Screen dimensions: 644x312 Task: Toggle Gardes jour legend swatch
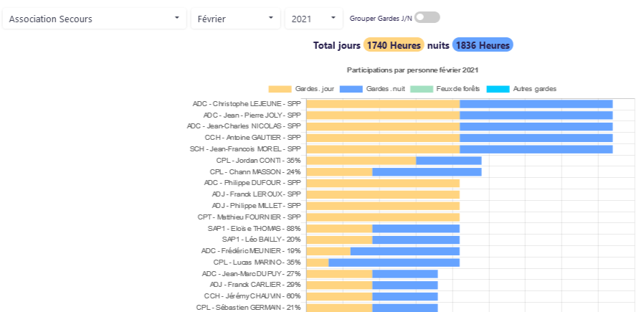(x=280, y=89)
